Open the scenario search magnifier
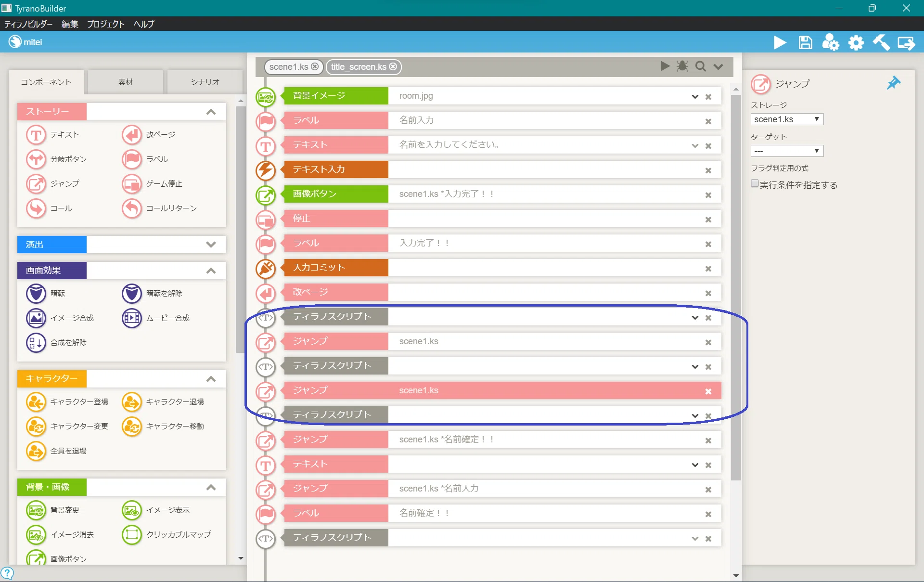The image size is (924, 582). (x=701, y=66)
